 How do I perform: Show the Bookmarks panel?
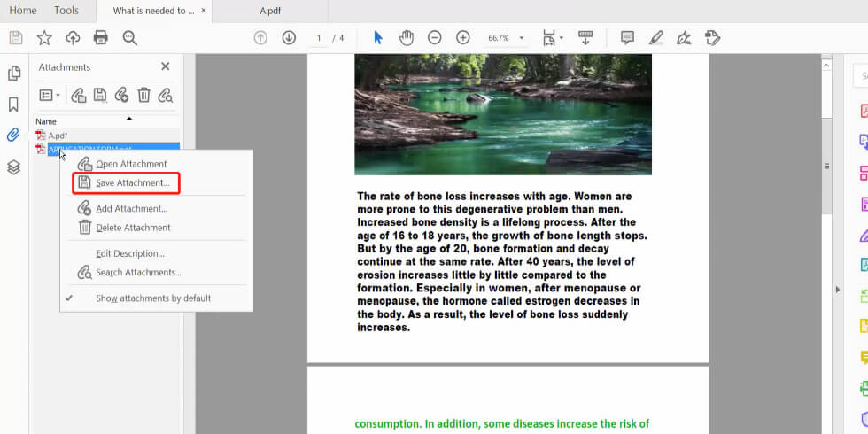pos(14,105)
